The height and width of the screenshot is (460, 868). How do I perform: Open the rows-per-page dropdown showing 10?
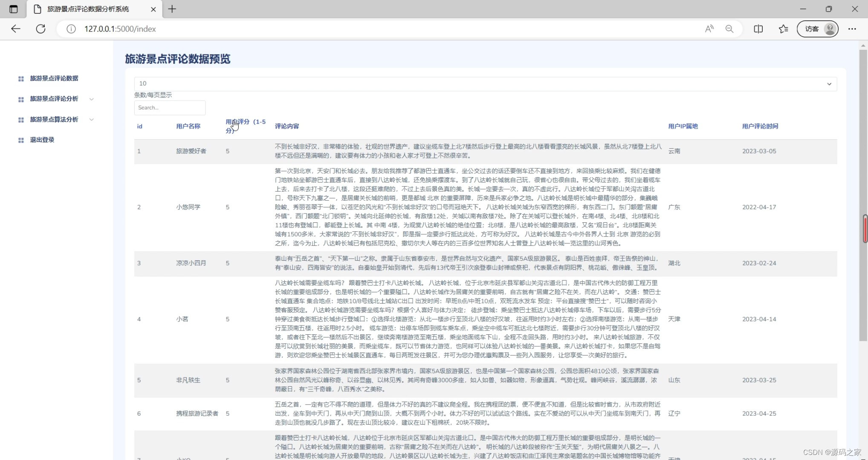[485, 83]
